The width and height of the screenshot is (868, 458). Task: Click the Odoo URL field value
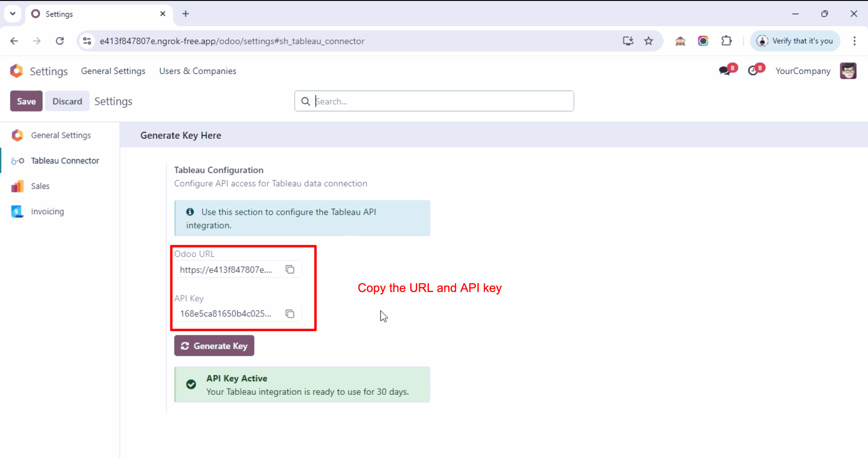point(226,270)
